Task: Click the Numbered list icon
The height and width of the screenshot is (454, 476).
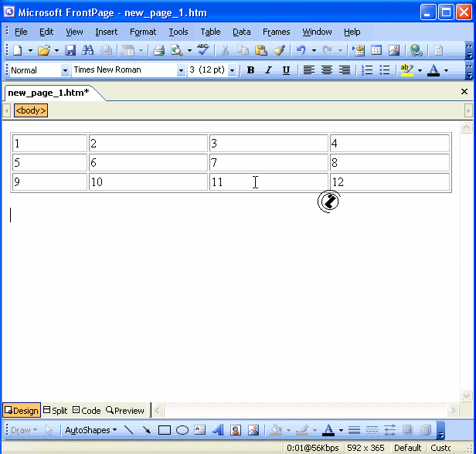Action: (x=367, y=70)
